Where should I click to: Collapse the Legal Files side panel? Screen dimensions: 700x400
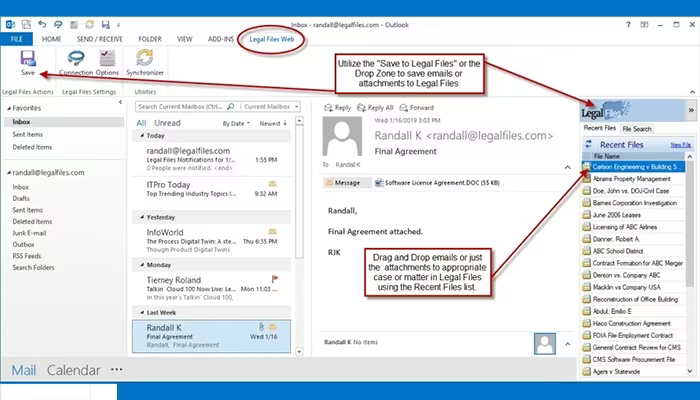point(691,110)
